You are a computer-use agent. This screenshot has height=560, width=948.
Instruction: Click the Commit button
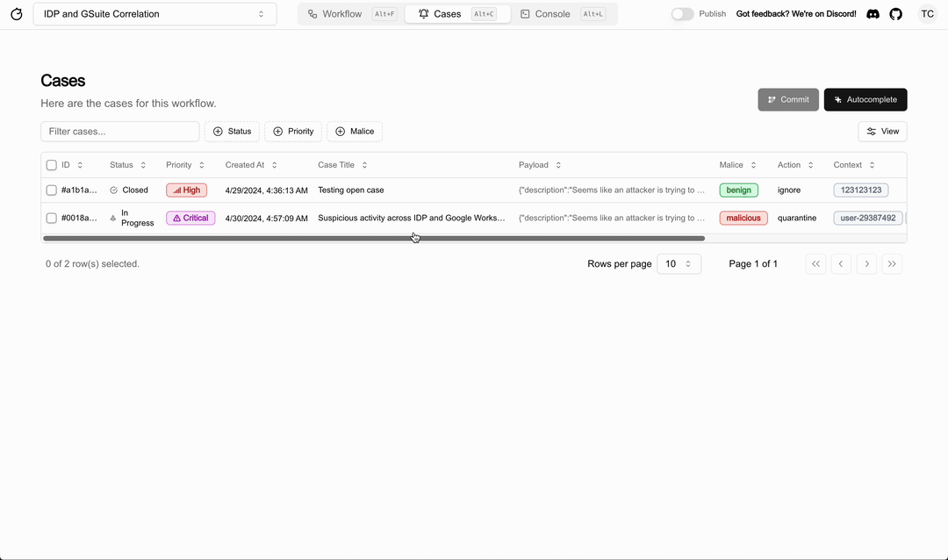[x=788, y=100]
